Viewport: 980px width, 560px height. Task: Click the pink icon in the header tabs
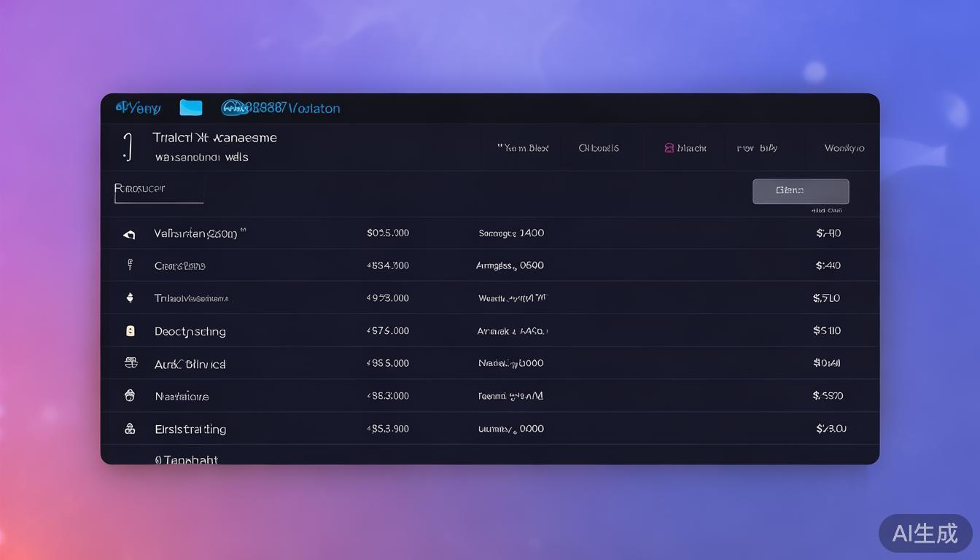669,148
